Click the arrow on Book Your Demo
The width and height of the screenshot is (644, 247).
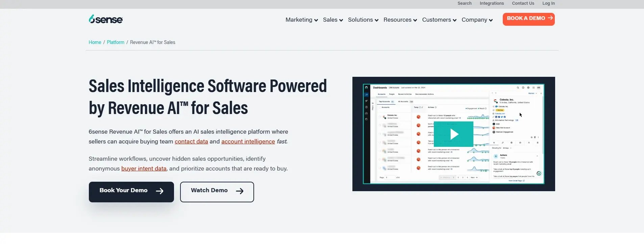pyautogui.click(x=160, y=191)
